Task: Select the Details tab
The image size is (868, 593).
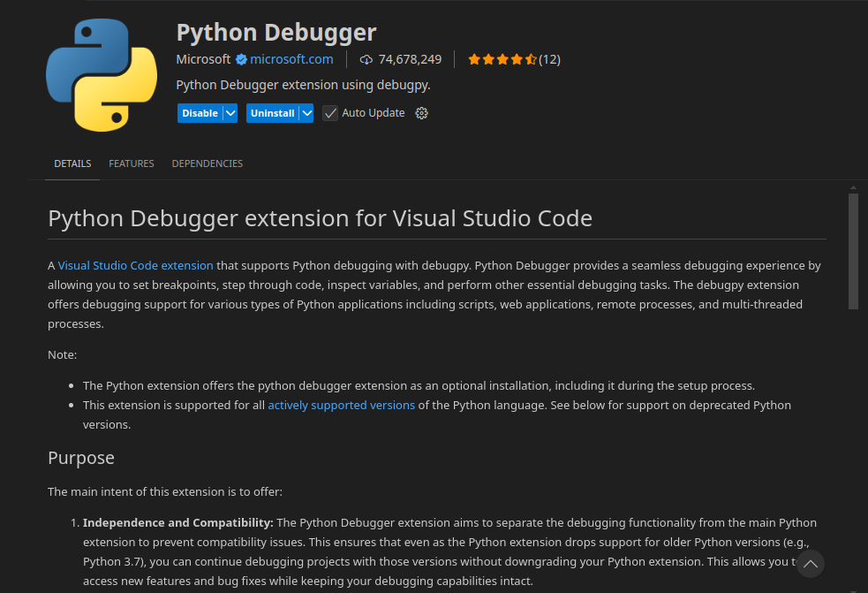Action: pyautogui.click(x=72, y=163)
